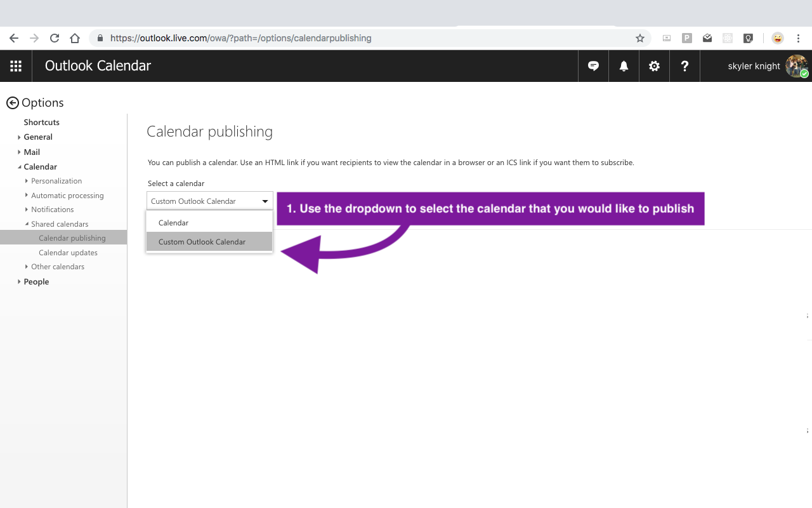Collapse Shared calendars group

(x=27, y=224)
